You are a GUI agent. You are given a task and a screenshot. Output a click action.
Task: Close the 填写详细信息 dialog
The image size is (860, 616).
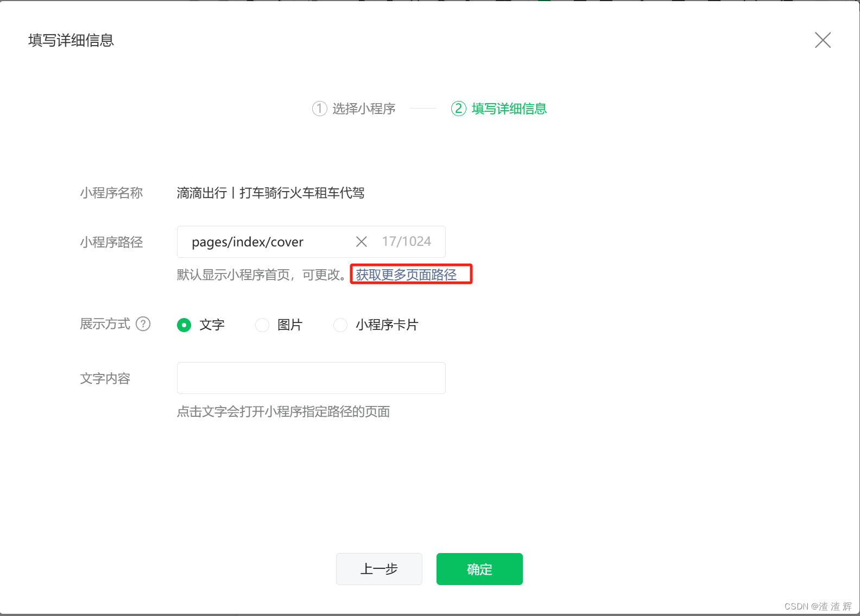click(x=823, y=40)
